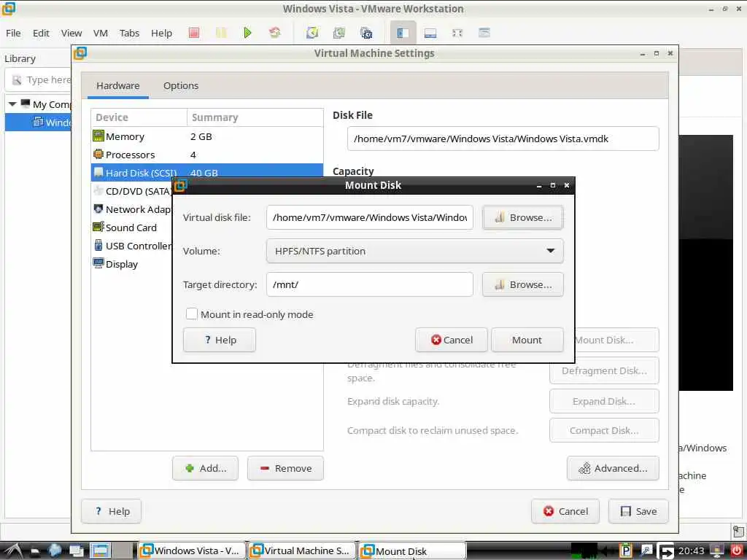
Task: Click the 20:43 clock in the tray
Action: point(692,551)
